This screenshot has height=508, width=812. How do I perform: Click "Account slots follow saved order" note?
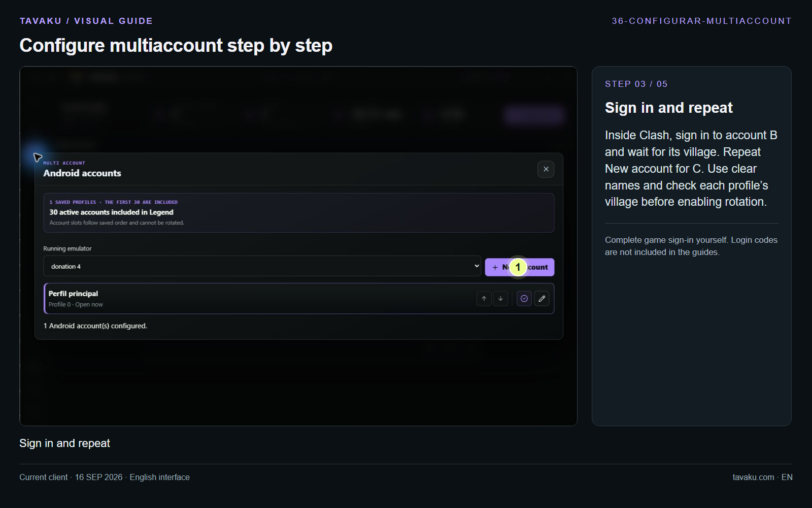[x=117, y=223]
